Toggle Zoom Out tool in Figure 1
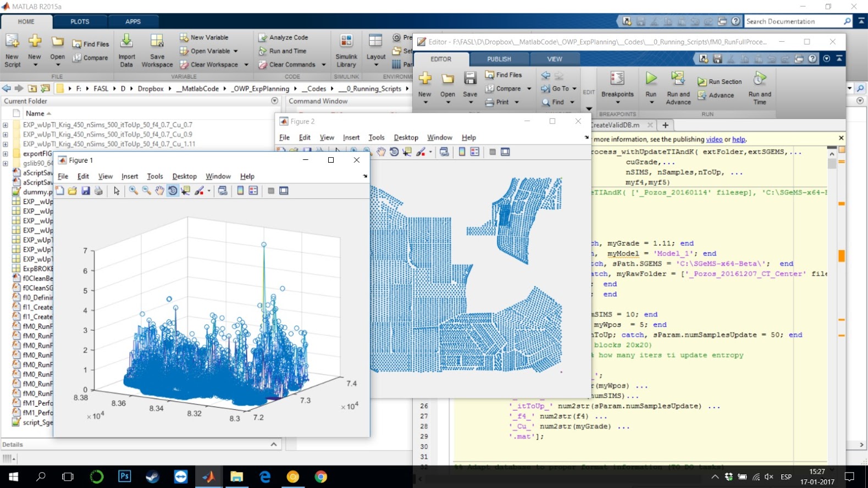The image size is (868, 488). pos(147,191)
